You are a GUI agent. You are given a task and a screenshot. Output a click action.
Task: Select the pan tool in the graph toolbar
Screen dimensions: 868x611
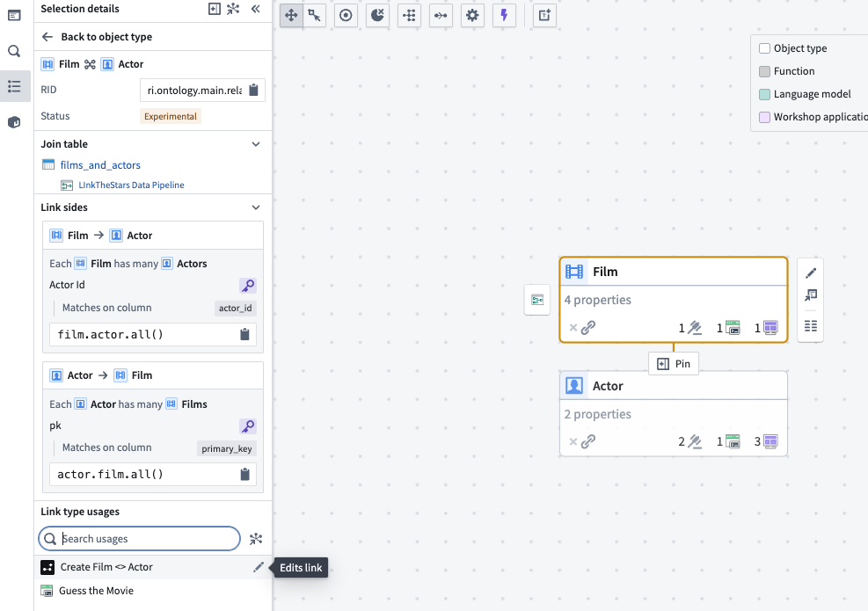click(x=291, y=15)
